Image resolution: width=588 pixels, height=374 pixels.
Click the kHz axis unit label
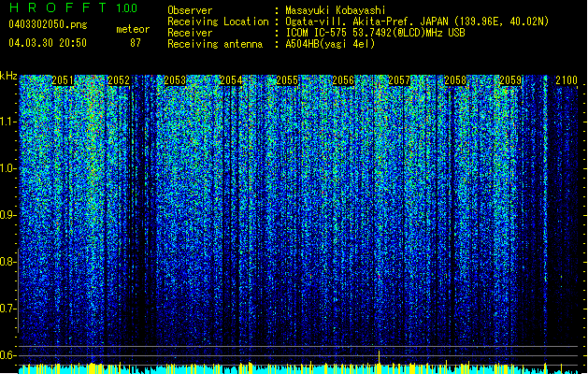tap(8, 76)
